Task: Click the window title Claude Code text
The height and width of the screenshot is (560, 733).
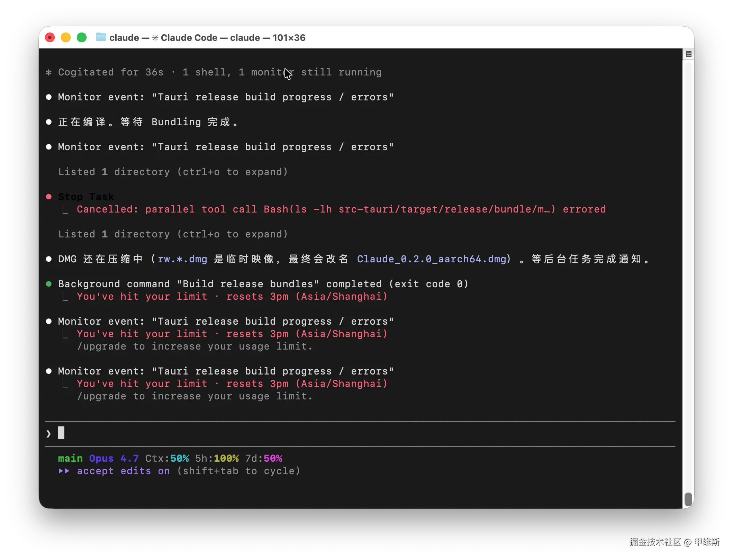Action: [189, 37]
